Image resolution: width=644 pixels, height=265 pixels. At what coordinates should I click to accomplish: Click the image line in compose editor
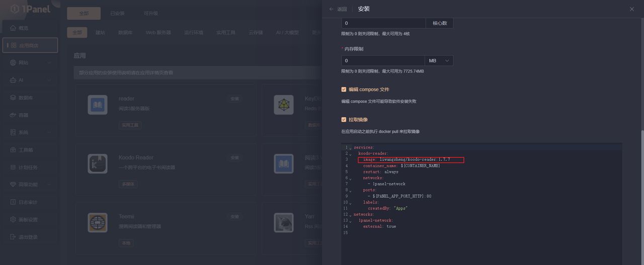point(407,160)
